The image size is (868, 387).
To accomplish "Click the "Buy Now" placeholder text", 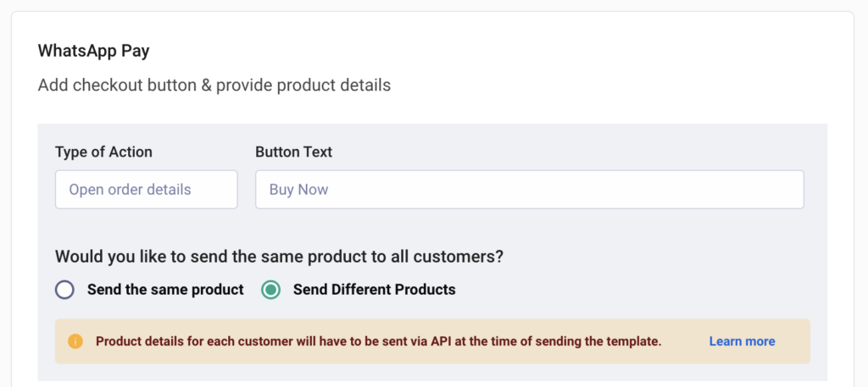I will coord(298,190).
